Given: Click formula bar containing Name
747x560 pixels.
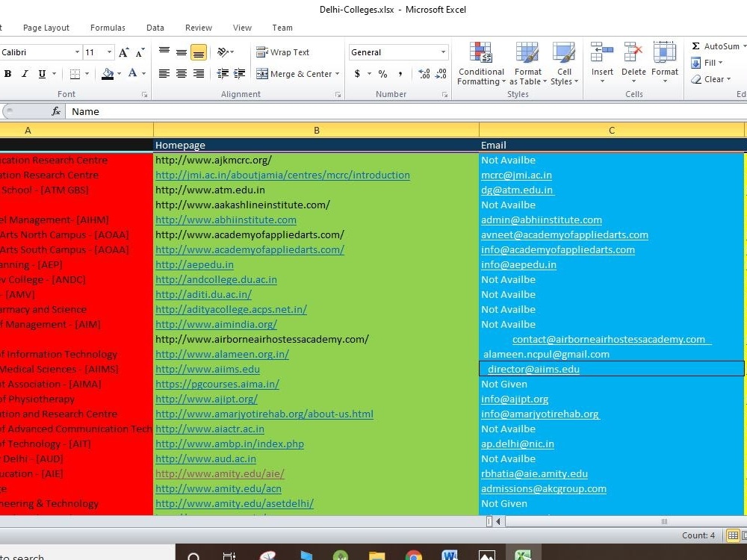Looking at the screenshot, I should [x=405, y=111].
